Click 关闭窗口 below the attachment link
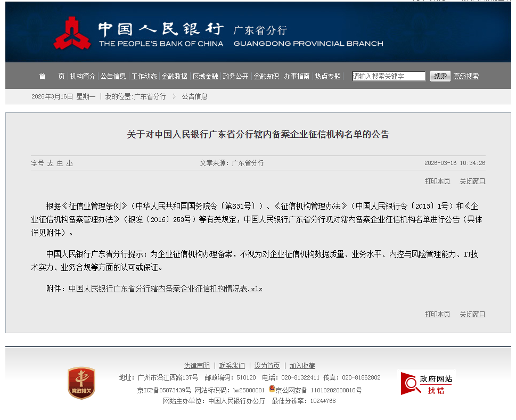The width and height of the screenshot is (516, 420). point(472,314)
